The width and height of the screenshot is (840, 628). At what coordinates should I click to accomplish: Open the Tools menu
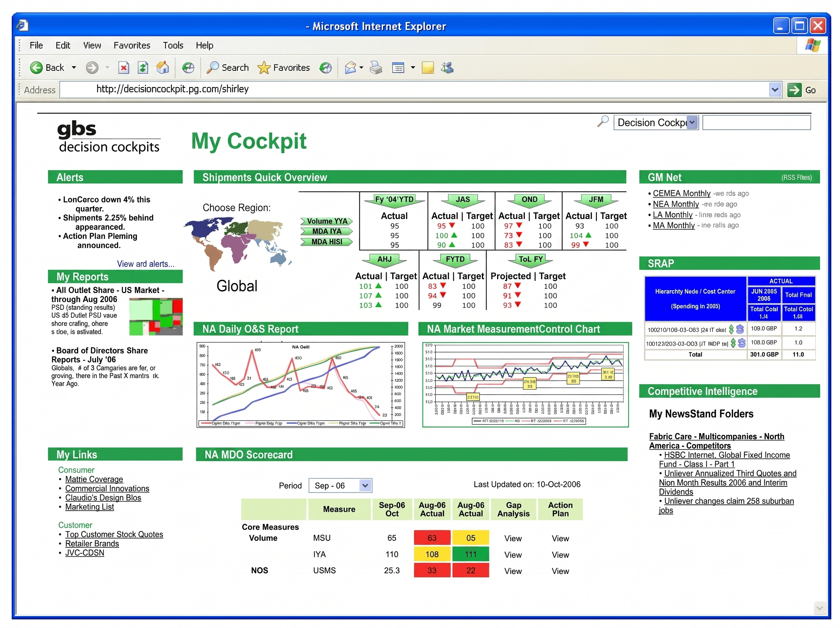point(173,46)
